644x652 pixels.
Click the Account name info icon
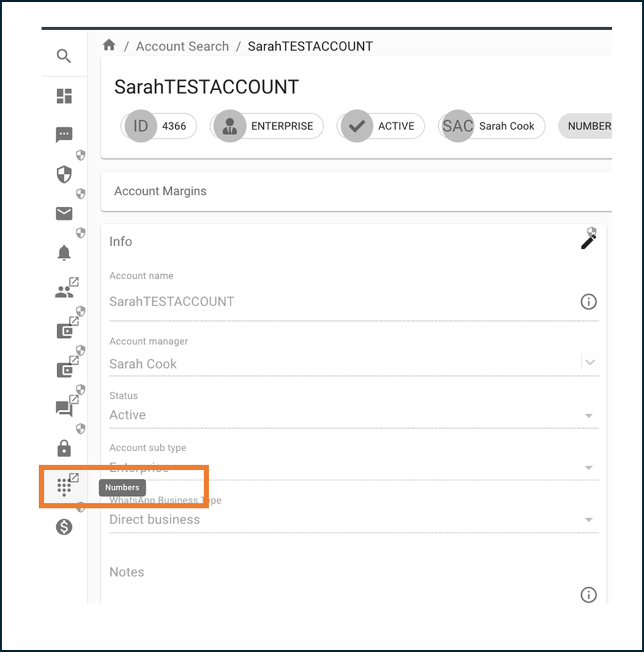[588, 302]
